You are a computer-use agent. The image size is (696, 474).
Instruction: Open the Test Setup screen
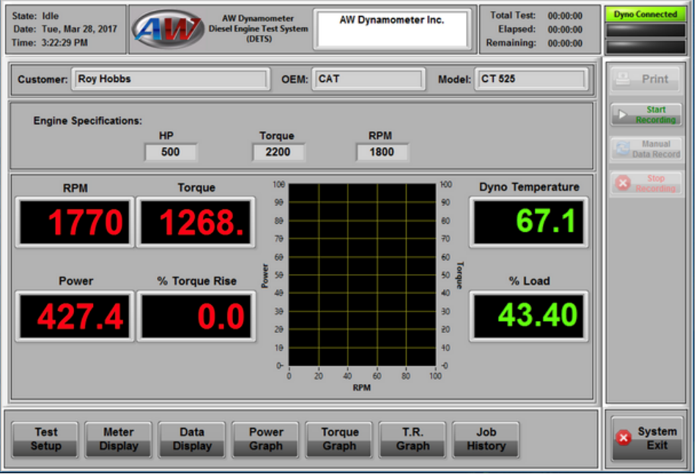point(46,439)
